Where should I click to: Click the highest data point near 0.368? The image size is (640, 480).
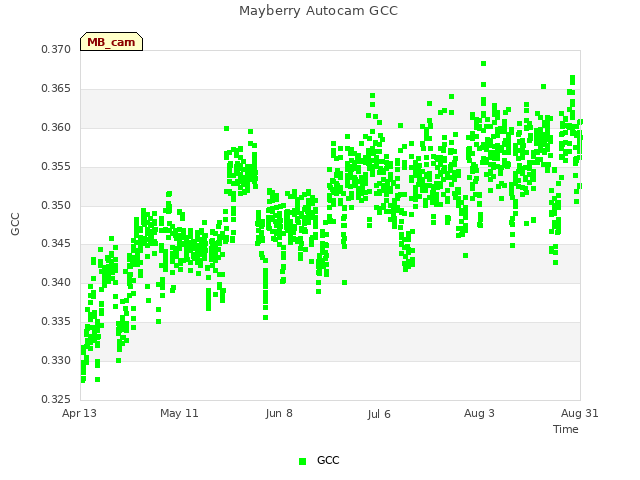click(x=483, y=63)
